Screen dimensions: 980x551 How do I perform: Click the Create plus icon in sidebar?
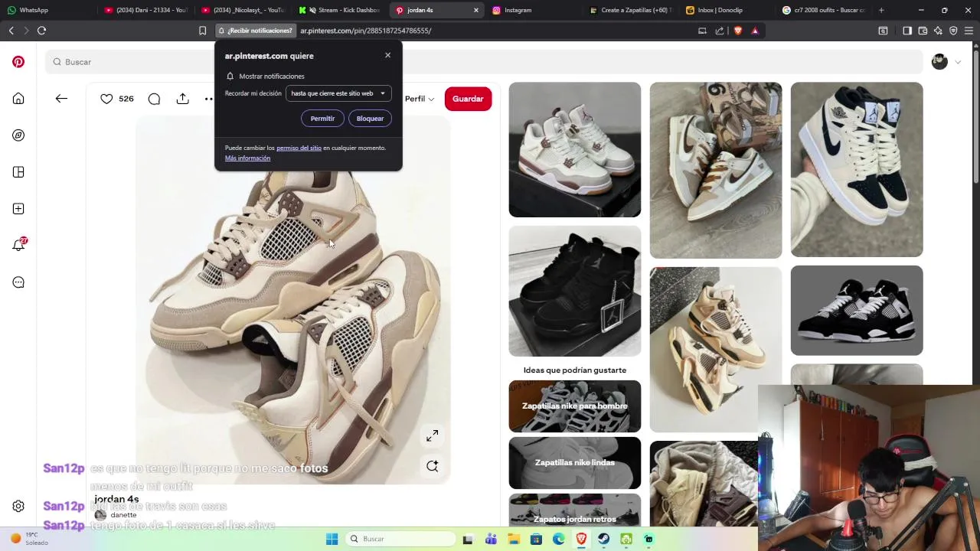tap(18, 209)
